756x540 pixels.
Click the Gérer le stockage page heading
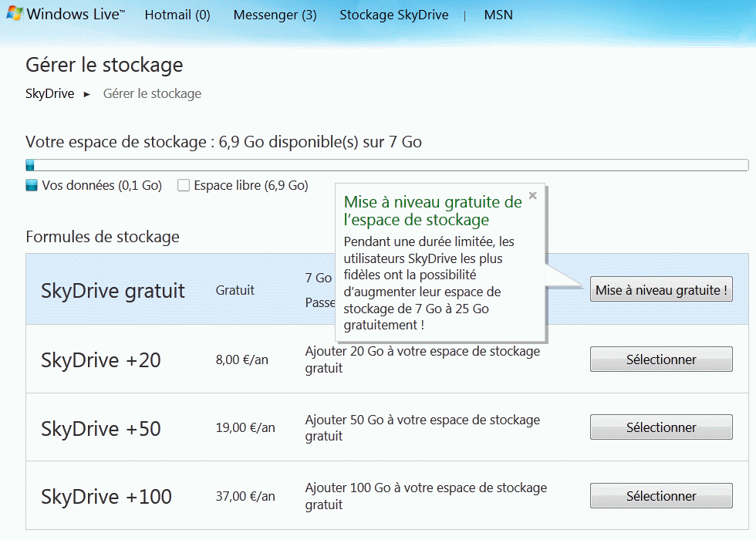[104, 65]
